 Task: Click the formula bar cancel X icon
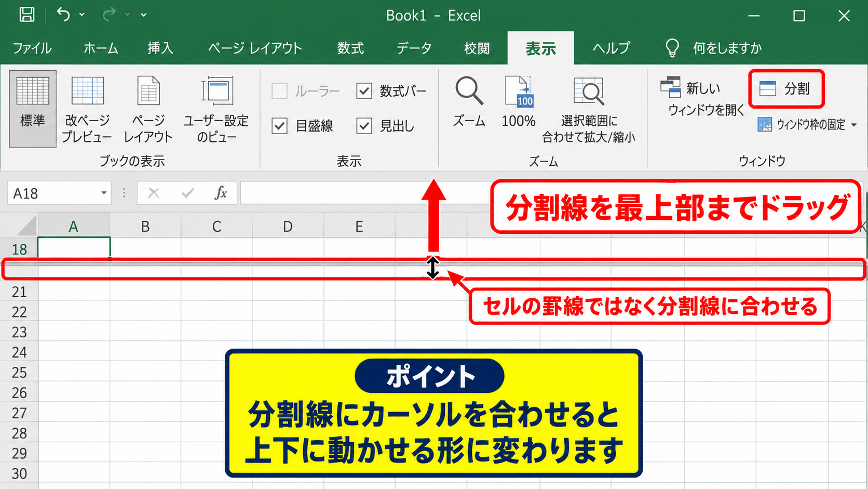154,193
